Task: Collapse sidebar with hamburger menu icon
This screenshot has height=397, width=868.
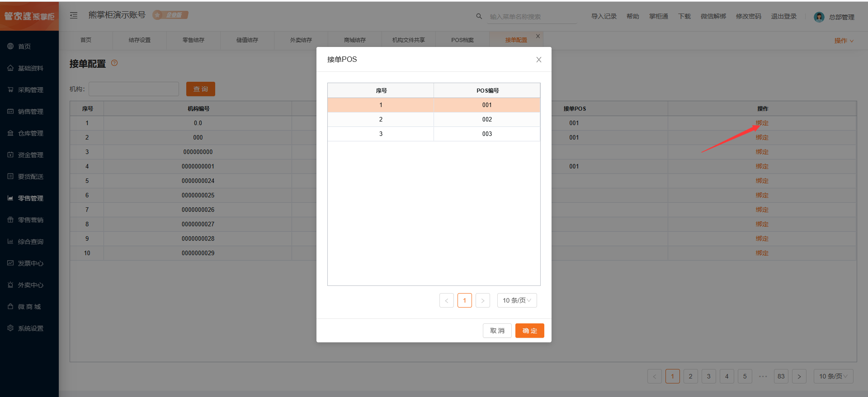Action: coord(74,15)
